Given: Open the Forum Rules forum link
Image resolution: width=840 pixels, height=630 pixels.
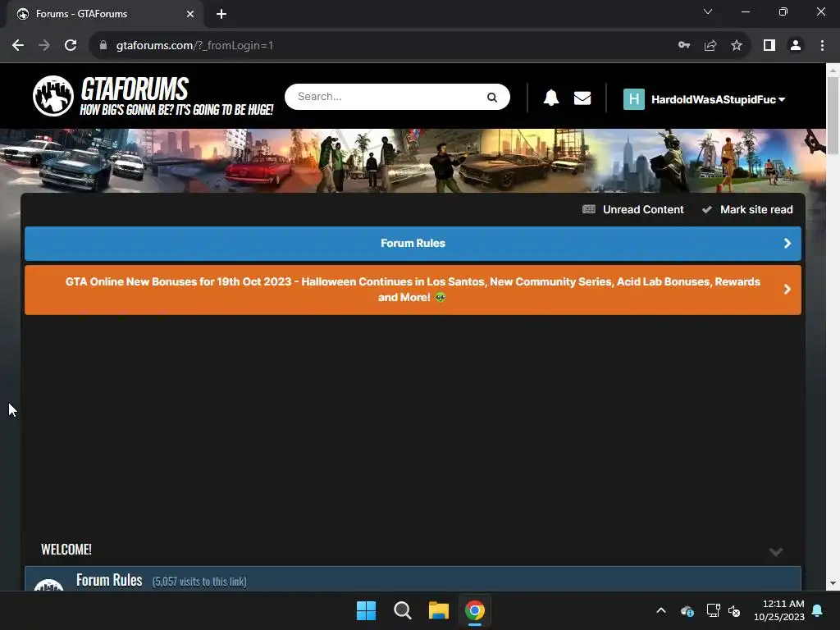Looking at the screenshot, I should [109, 580].
